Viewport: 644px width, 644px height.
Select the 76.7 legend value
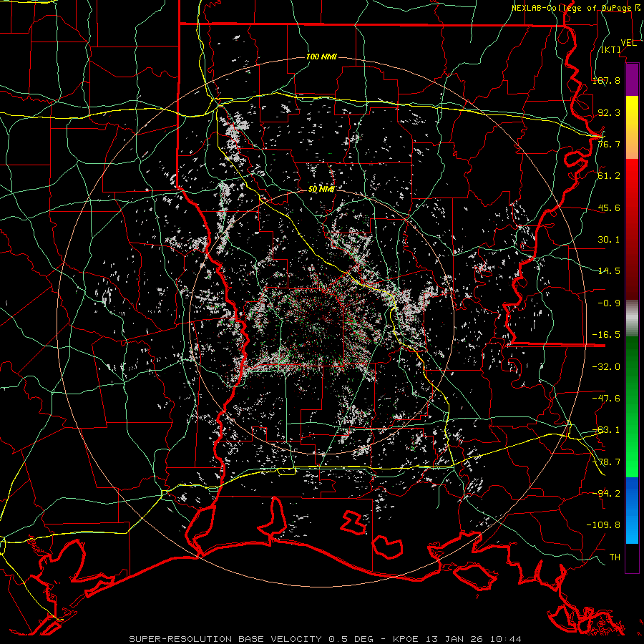click(609, 144)
